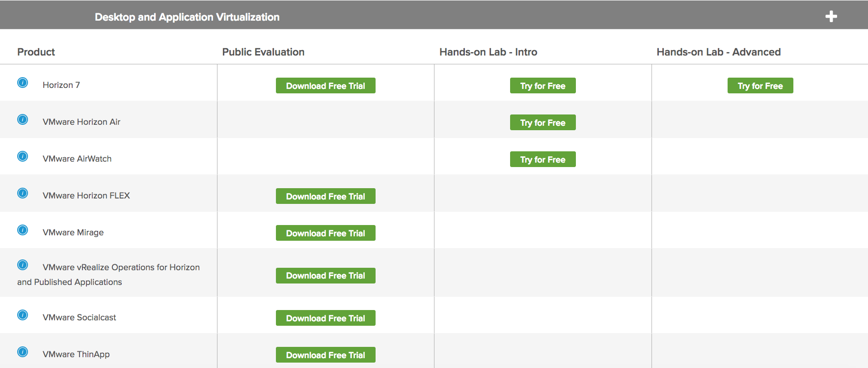The image size is (868, 368).
Task: Show info for VMware AirWatch
Action: coord(23,156)
